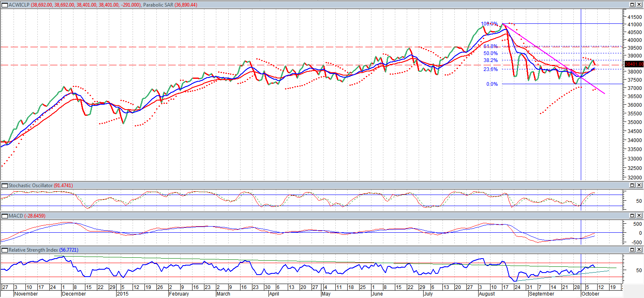The height and width of the screenshot is (298, 644).
Task: Click the Stochastic Oscillator pane icon
Action: point(5,186)
